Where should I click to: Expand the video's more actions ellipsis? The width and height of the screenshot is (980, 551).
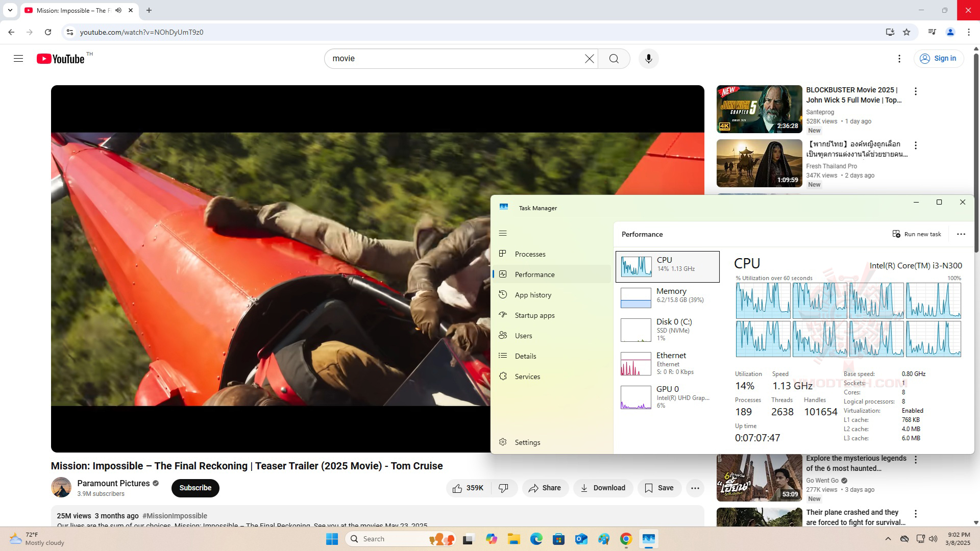pos(695,488)
